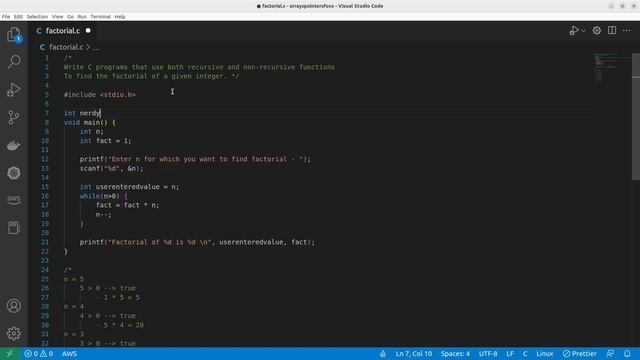Screen dimensions: 640x360
Task: Open Manage gear in activity bar
Action: point(14,333)
